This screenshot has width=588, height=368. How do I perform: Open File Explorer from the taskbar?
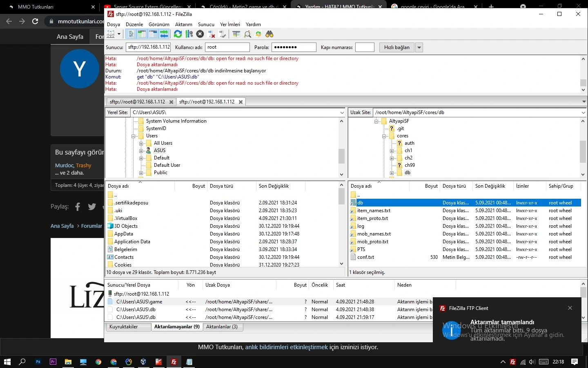tap(68, 362)
